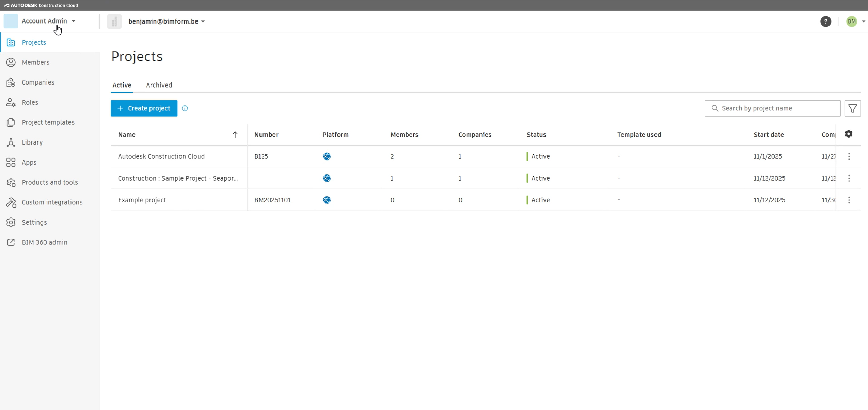Image resolution: width=868 pixels, height=410 pixels.
Task: Open the Example project row's three-dot menu
Action: [849, 200]
